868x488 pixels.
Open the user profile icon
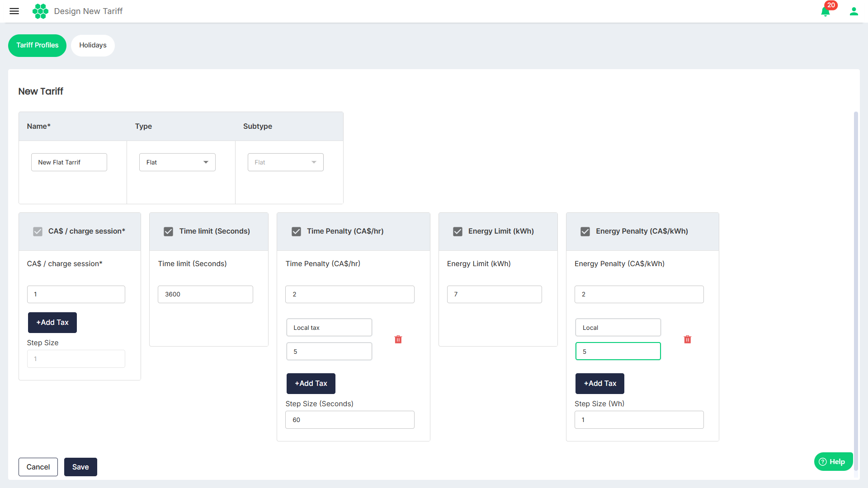click(x=854, y=11)
